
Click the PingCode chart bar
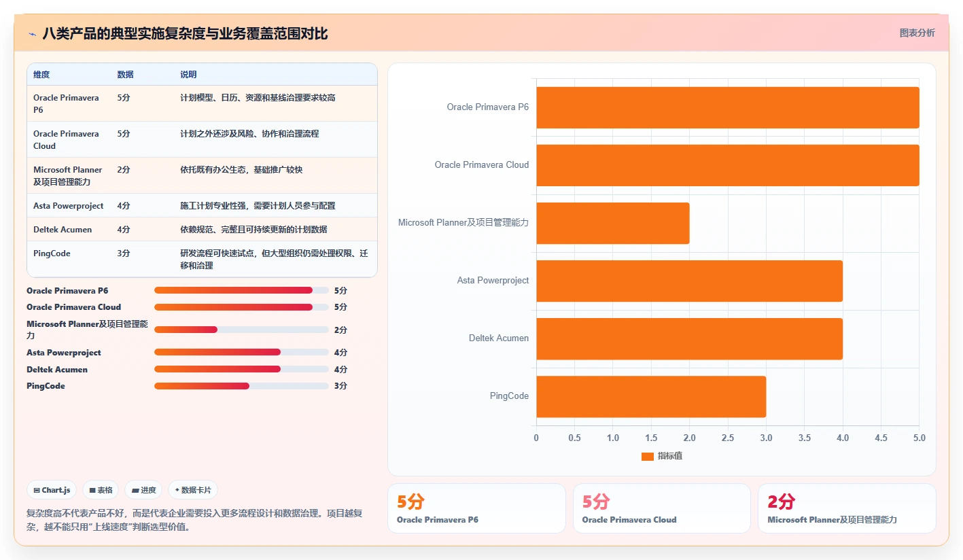pos(651,396)
